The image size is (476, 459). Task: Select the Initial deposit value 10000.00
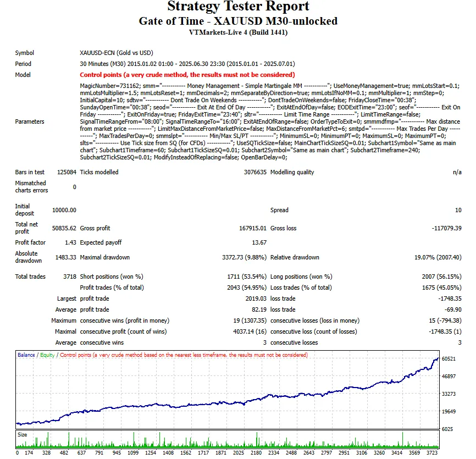[x=64, y=210]
